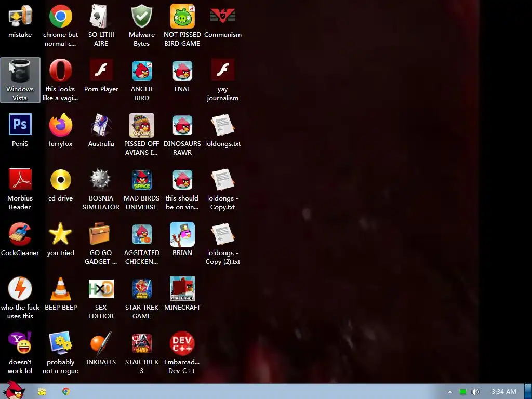Open Start menu via Angry Bird orb
Viewport: 532px width, 399px height.
(14, 391)
